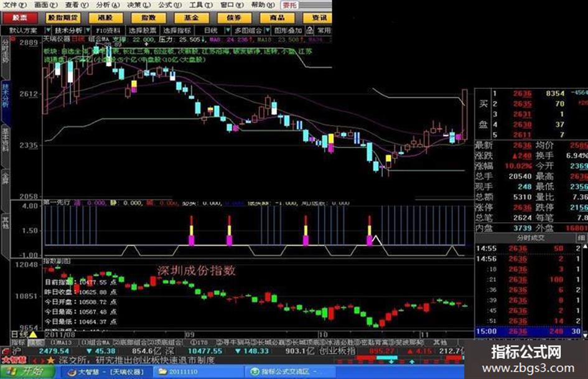Screen dimensions: 588x379
Task: Click the 第一先行 indicator name
Action: pos(57,203)
